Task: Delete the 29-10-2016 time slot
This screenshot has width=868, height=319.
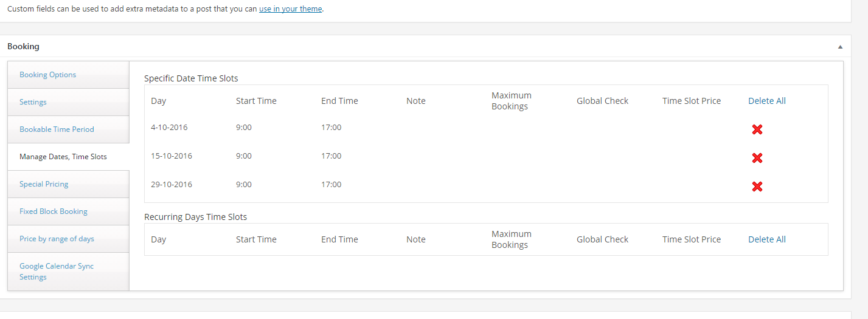Action: 757,187
